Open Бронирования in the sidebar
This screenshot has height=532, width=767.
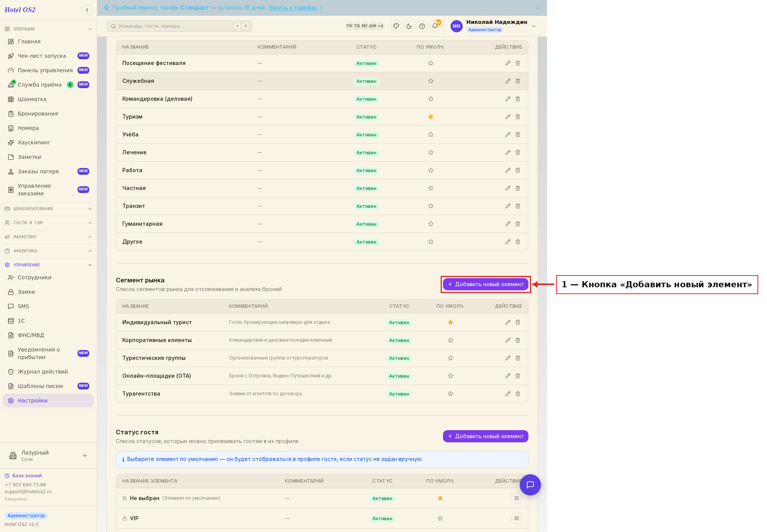pyautogui.click(x=48, y=114)
